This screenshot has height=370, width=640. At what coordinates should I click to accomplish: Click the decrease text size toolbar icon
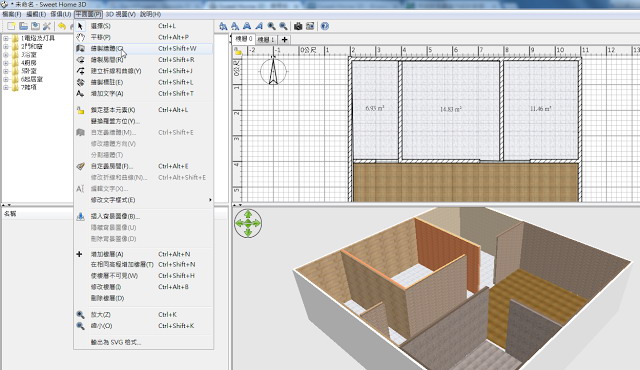(x=235, y=26)
